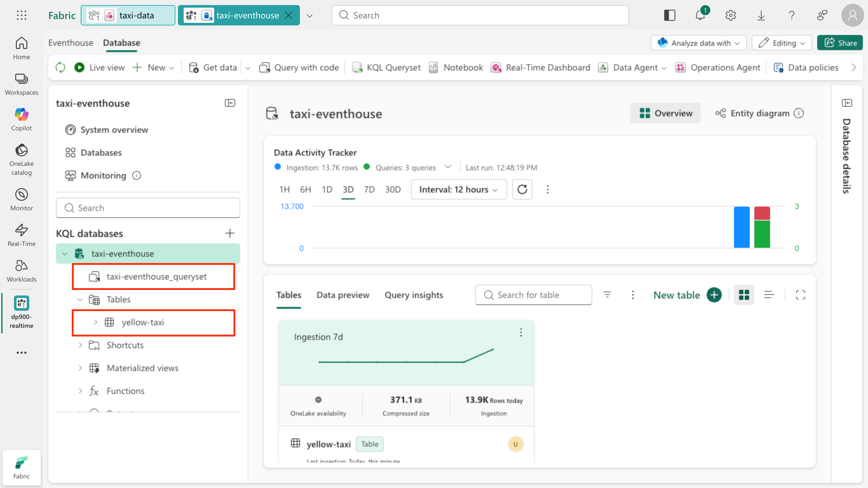This screenshot has width=868, height=488.
Task: Show info about the Entity diagram
Action: click(799, 113)
